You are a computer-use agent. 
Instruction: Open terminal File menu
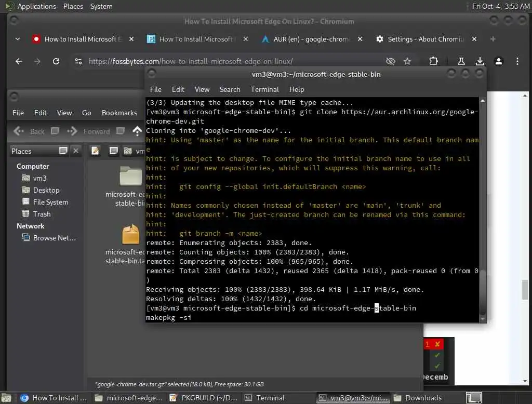point(156,89)
